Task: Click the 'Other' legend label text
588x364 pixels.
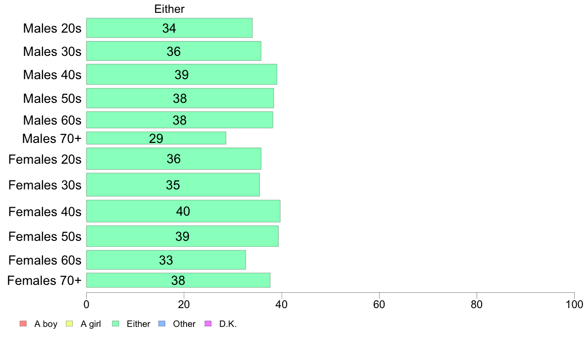Action: pos(184,324)
